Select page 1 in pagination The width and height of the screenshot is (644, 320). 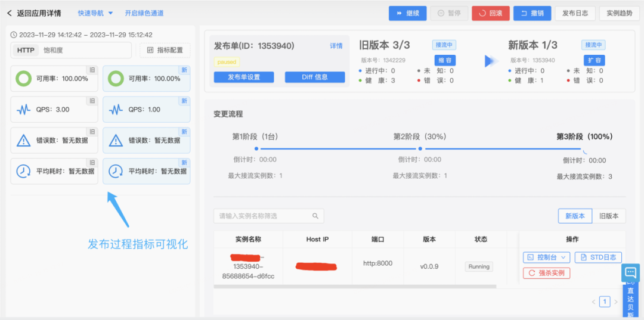click(x=605, y=302)
